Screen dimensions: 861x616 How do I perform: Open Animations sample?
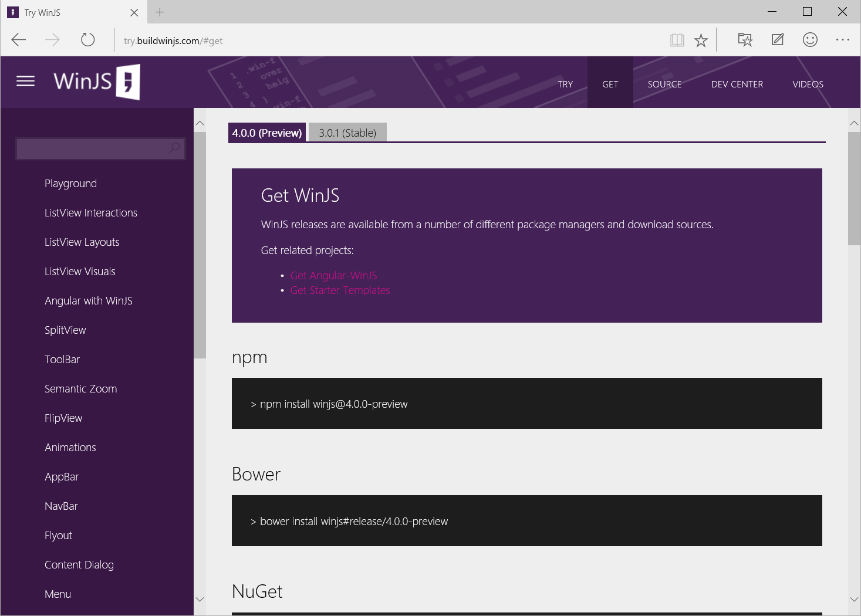(x=70, y=447)
